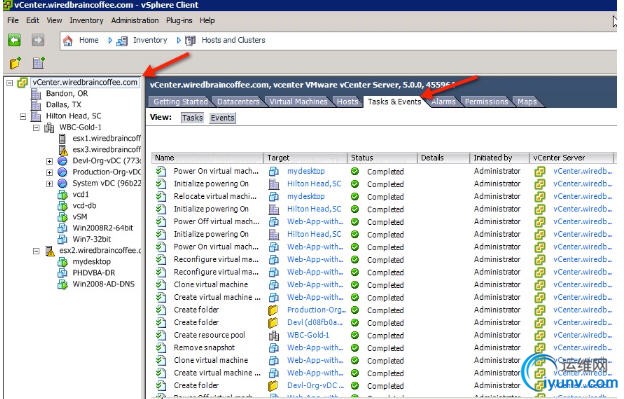This screenshot has width=624, height=399.
Task: Open the File menu
Action: (13, 20)
